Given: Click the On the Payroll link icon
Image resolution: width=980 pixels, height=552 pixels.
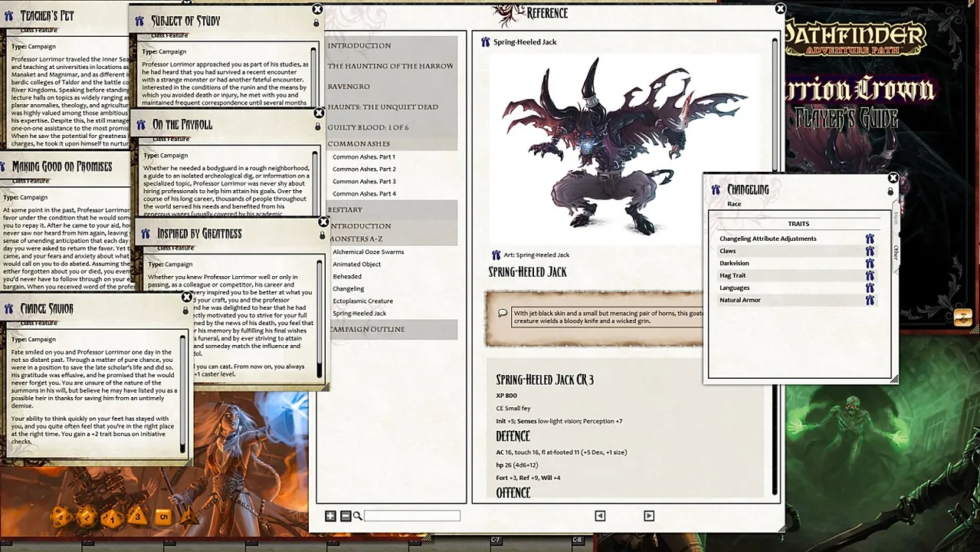Looking at the screenshot, I should pyautogui.click(x=141, y=124).
